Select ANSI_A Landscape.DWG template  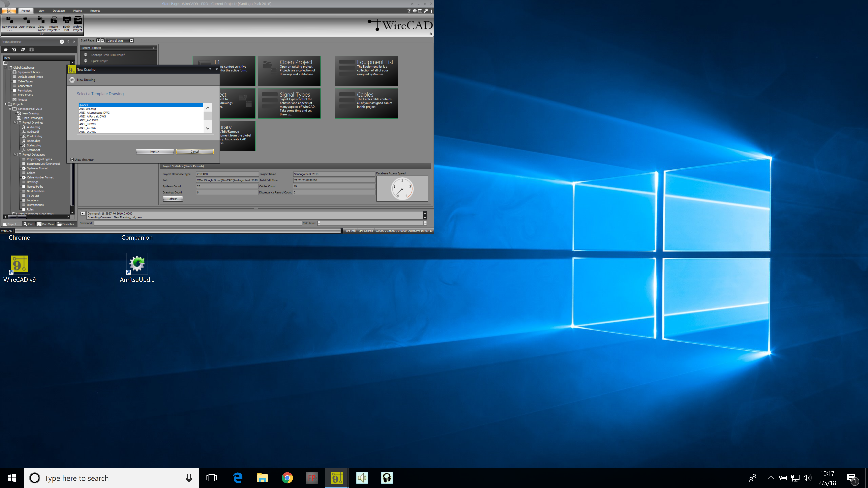point(141,113)
